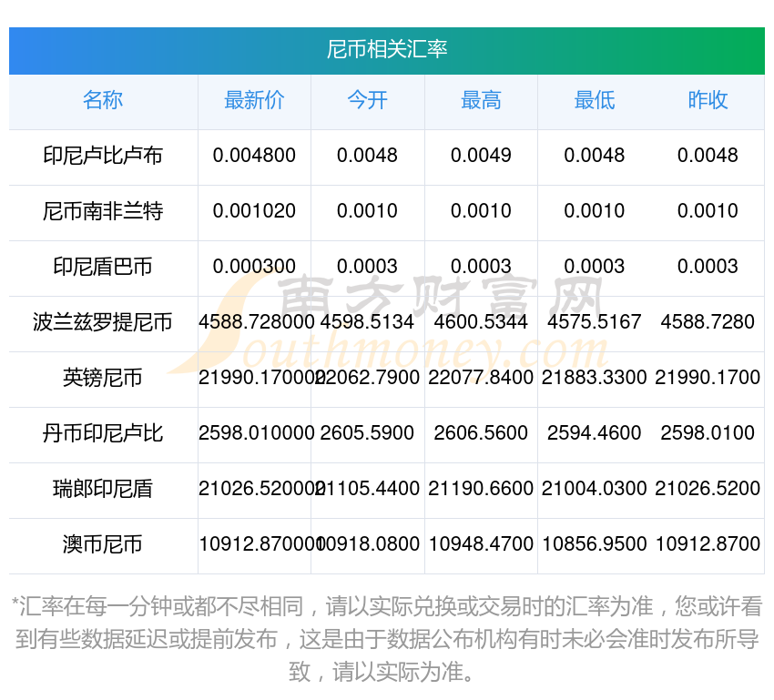Click the 最新价 column header
The height and width of the screenshot is (700, 774).
click(254, 101)
